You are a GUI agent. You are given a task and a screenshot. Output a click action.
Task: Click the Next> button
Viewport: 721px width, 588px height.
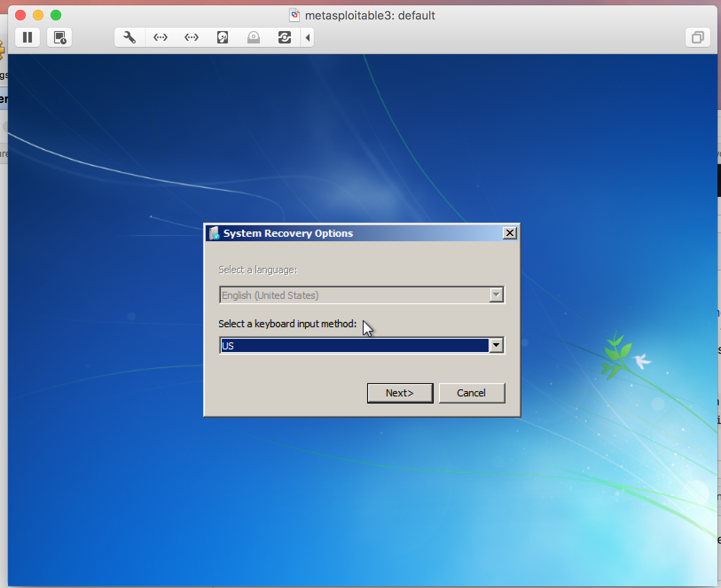point(400,393)
